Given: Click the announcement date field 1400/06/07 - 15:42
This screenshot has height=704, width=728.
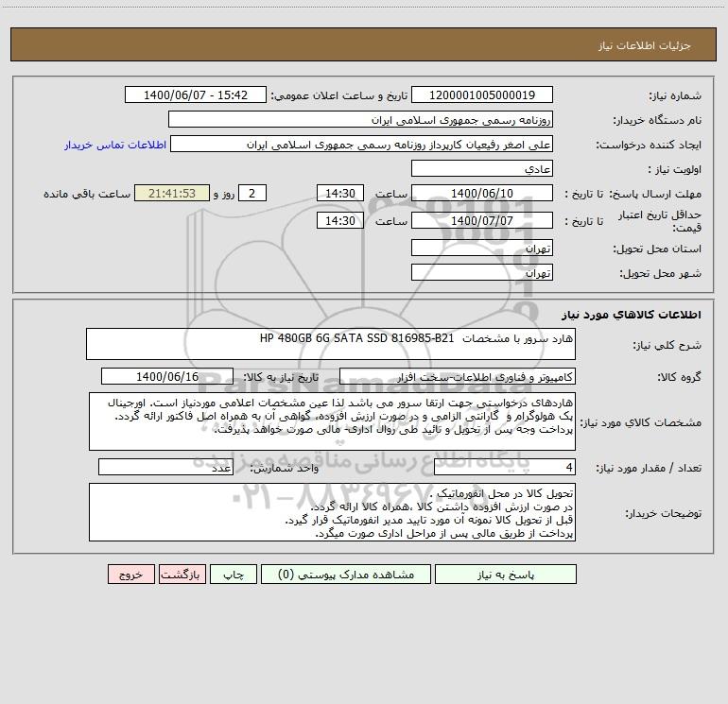Looking at the screenshot, I should [196, 94].
